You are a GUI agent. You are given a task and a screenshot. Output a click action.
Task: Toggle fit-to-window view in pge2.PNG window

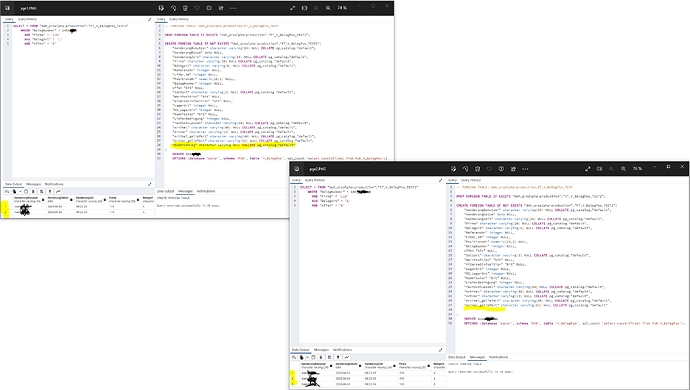click(x=599, y=169)
